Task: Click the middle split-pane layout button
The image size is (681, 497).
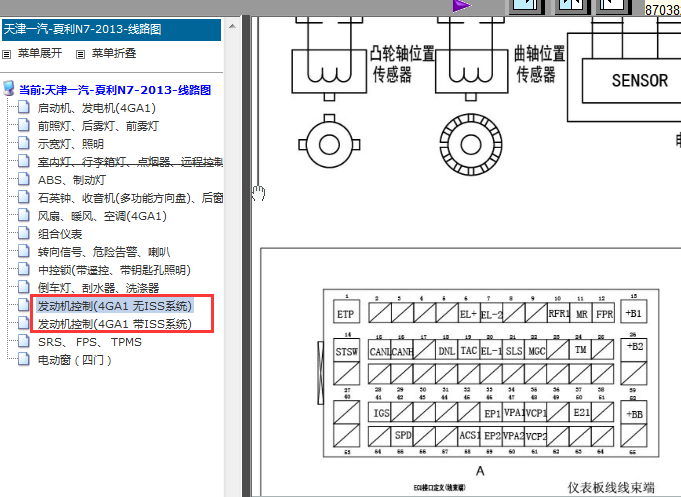Action: coord(571,6)
